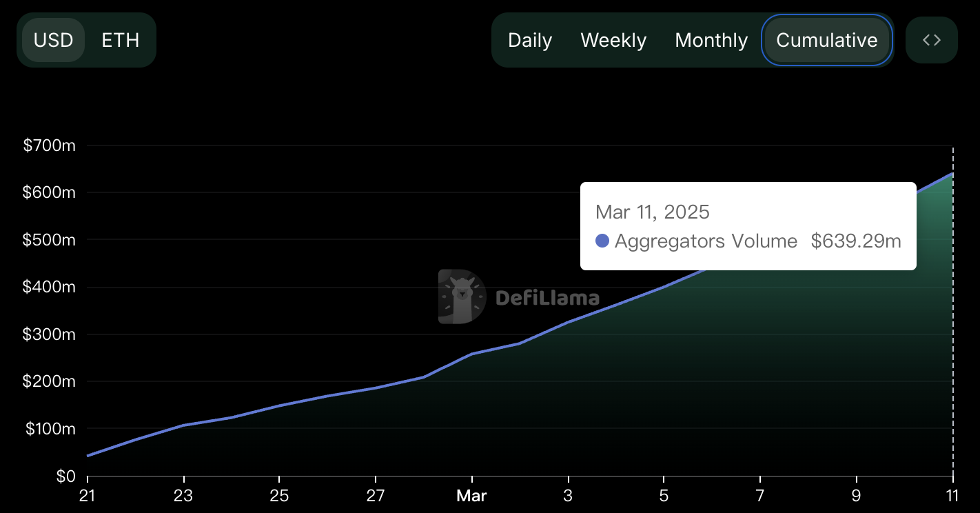
Task: Click the DefiLlama watermark text
Action: 547,298
